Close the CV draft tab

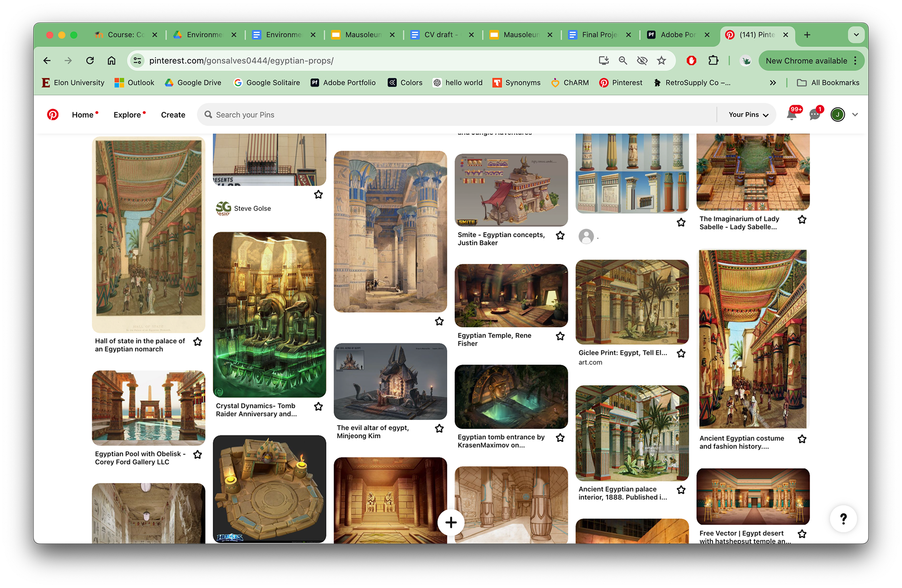[471, 35]
